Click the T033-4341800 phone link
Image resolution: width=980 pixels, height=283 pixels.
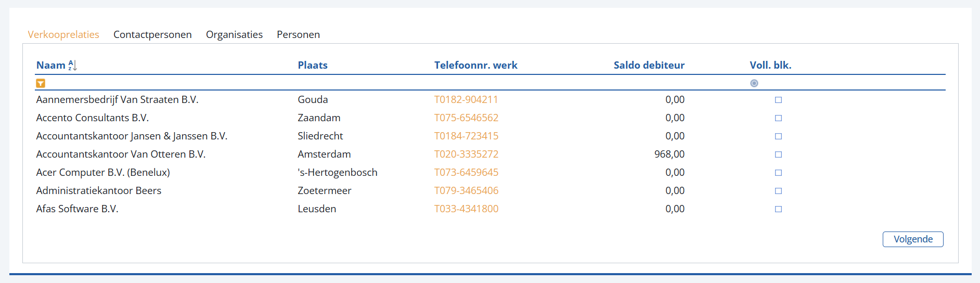point(466,209)
